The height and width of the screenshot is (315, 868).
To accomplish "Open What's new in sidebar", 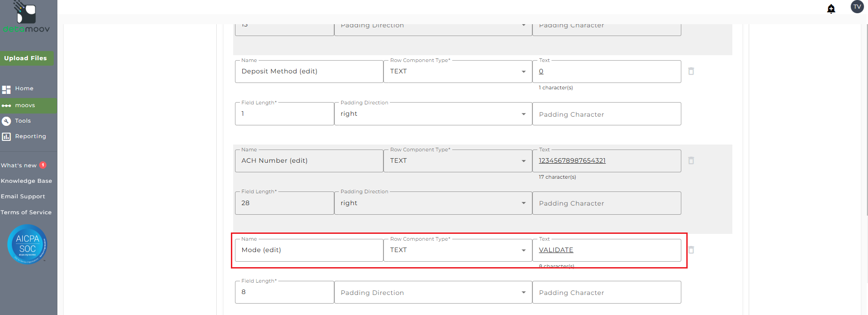I will [19, 165].
